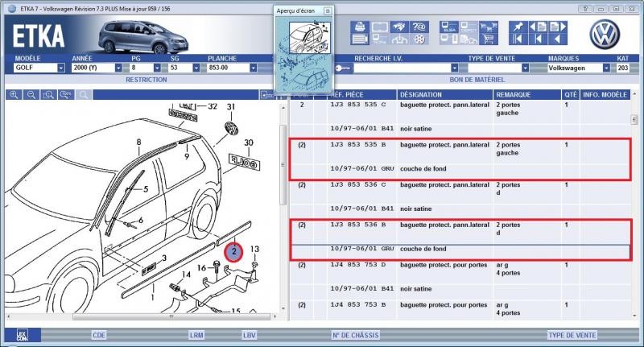The image size is (644, 347).
Task: Click the LRM button in bottom bar
Action: [196, 335]
